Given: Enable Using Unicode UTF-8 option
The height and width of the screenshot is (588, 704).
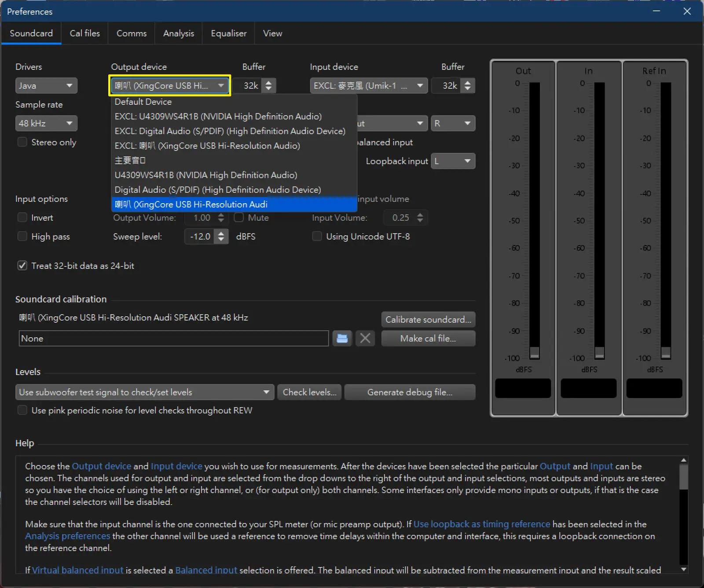Looking at the screenshot, I should pos(317,237).
